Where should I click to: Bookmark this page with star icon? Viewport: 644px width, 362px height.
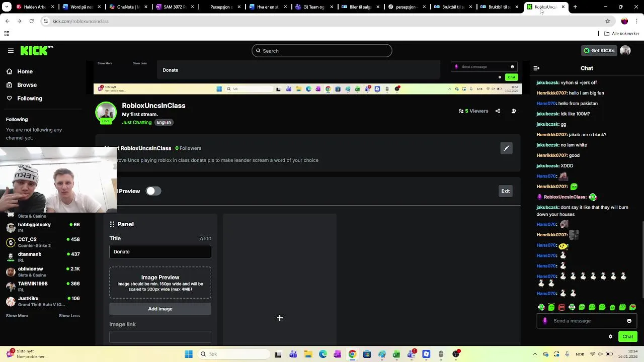tap(608, 21)
